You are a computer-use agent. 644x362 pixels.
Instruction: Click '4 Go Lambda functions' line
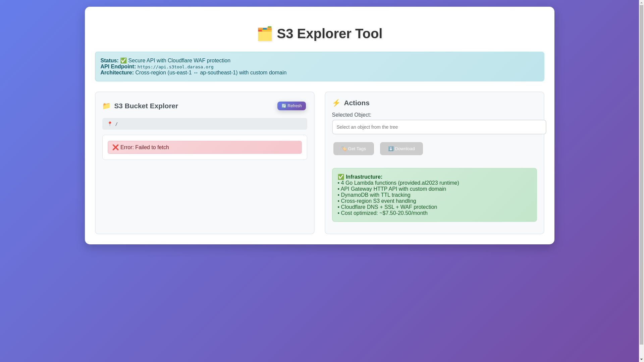coord(398,183)
